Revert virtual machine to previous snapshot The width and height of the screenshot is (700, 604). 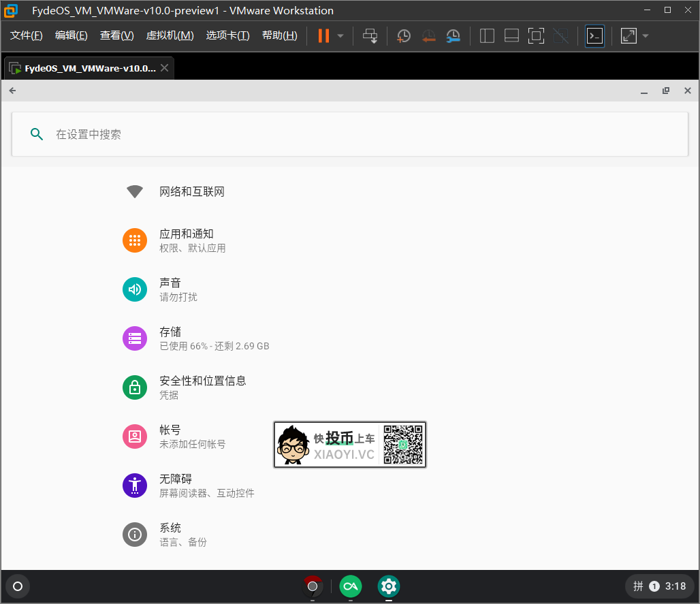pos(428,35)
